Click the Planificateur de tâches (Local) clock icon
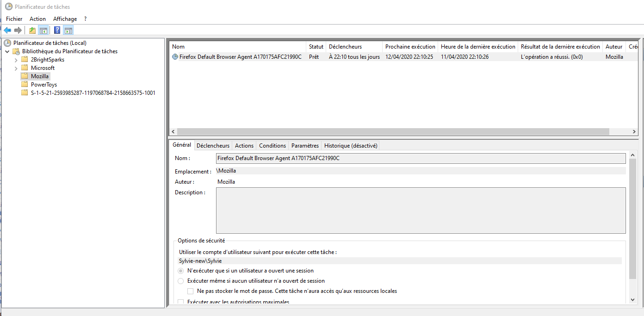This screenshot has height=316, width=644. coord(7,43)
